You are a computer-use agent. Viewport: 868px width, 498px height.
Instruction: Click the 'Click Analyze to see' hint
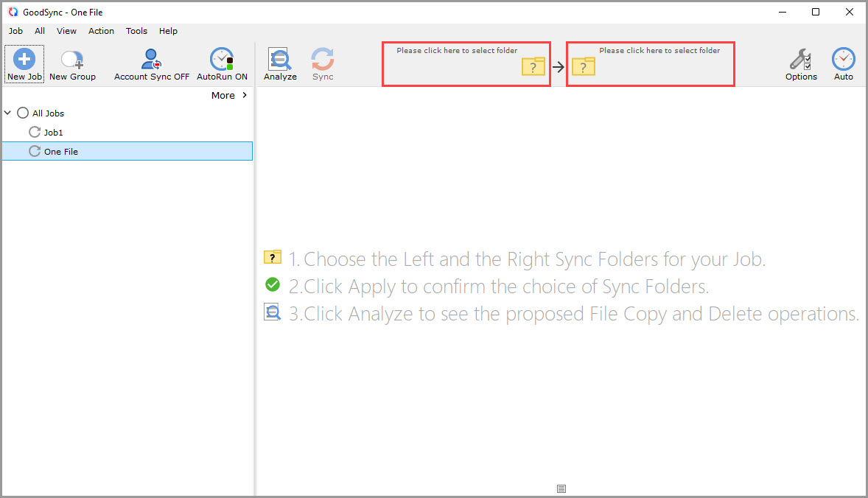pyautogui.click(x=574, y=314)
